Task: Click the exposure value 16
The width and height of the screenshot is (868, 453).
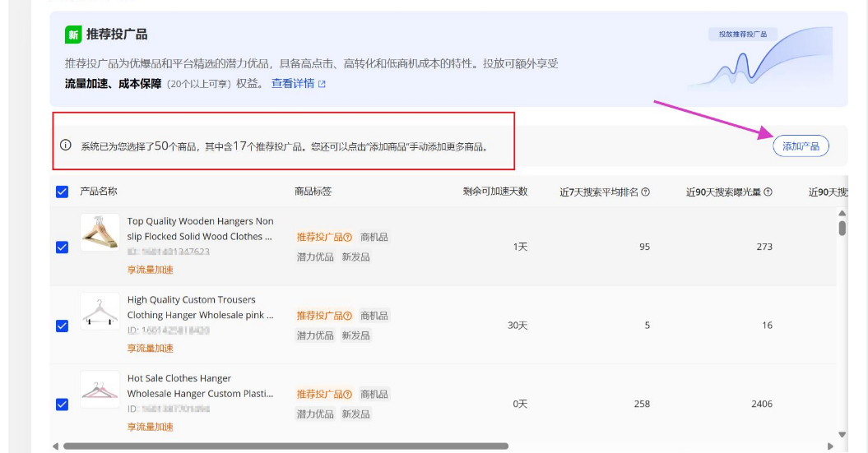Action: point(768,326)
